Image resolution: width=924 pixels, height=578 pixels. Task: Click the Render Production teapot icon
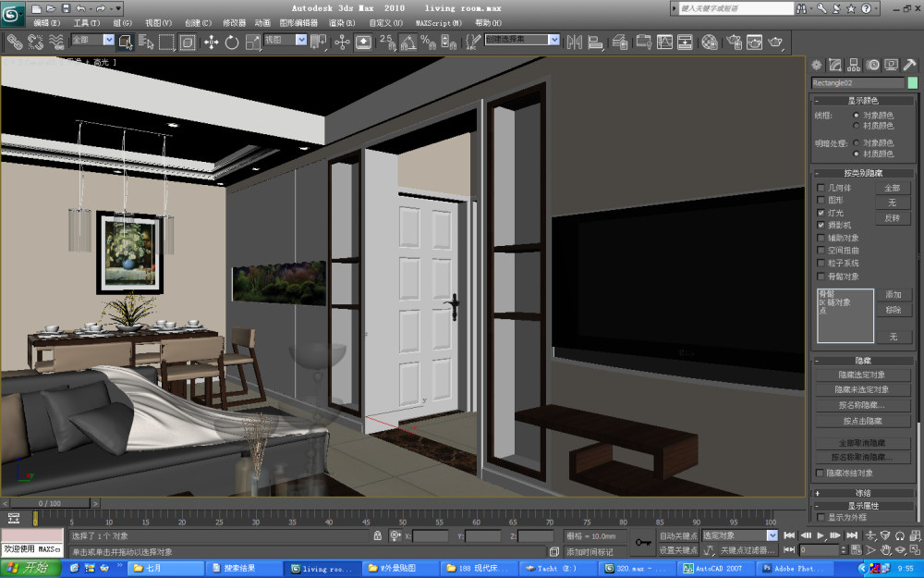click(775, 42)
